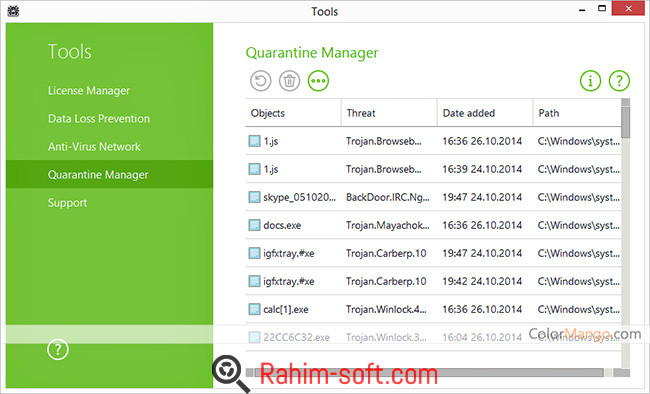Close the Tools window
Screen dimensions: 650x394
click(628, 9)
